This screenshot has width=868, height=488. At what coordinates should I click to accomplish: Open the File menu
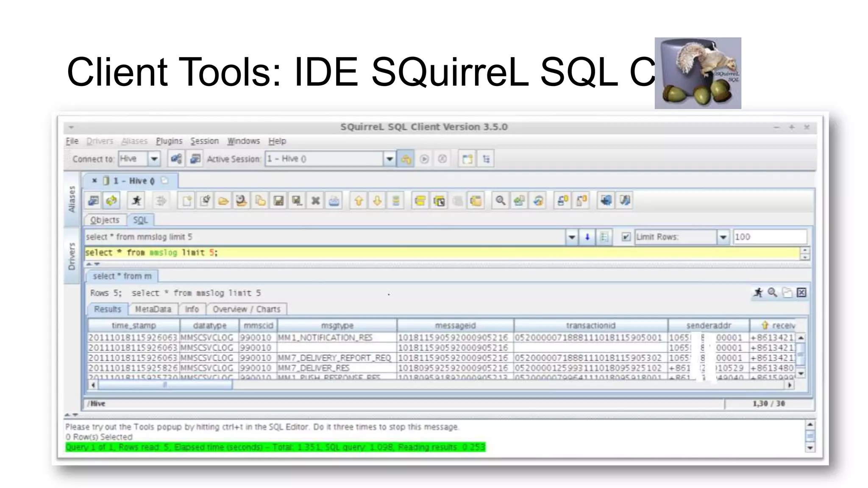(72, 141)
